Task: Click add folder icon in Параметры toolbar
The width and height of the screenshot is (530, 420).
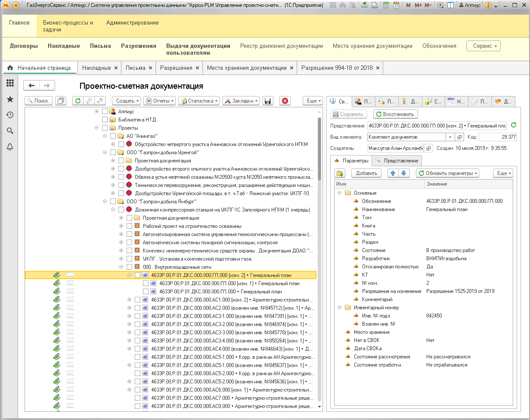Action: pos(340,173)
